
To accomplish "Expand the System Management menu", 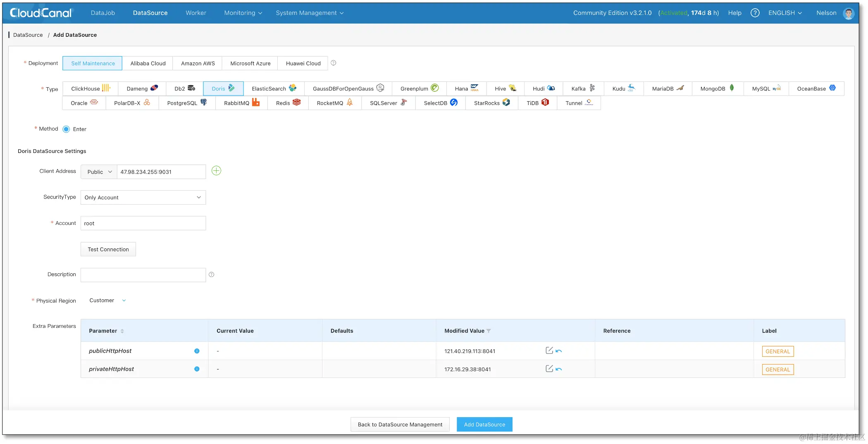I will [x=310, y=13].
